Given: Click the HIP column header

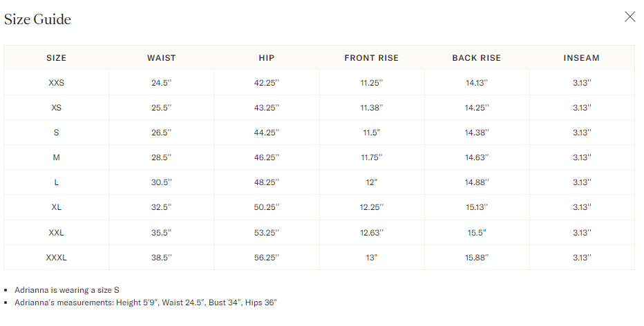Looking at the screenshot, I should click(267, 58).
